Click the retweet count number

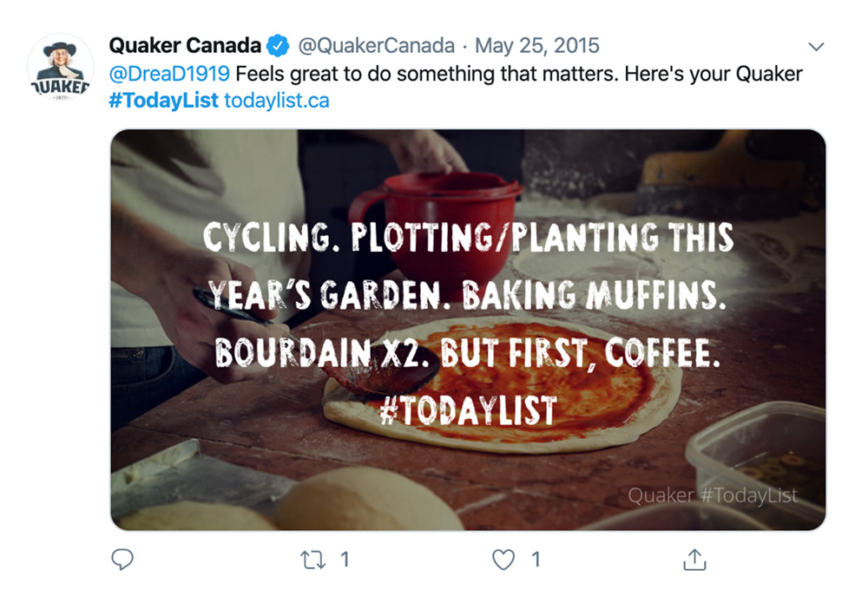[344, 560]
